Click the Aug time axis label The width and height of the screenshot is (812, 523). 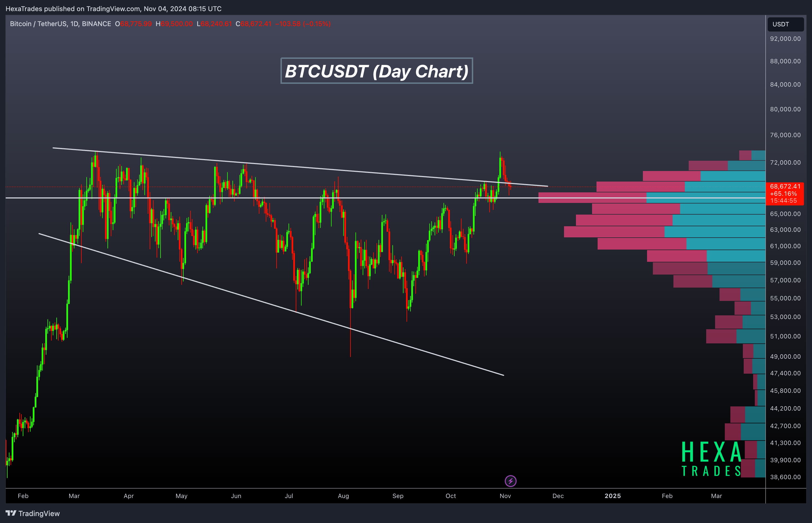point(344,496)
